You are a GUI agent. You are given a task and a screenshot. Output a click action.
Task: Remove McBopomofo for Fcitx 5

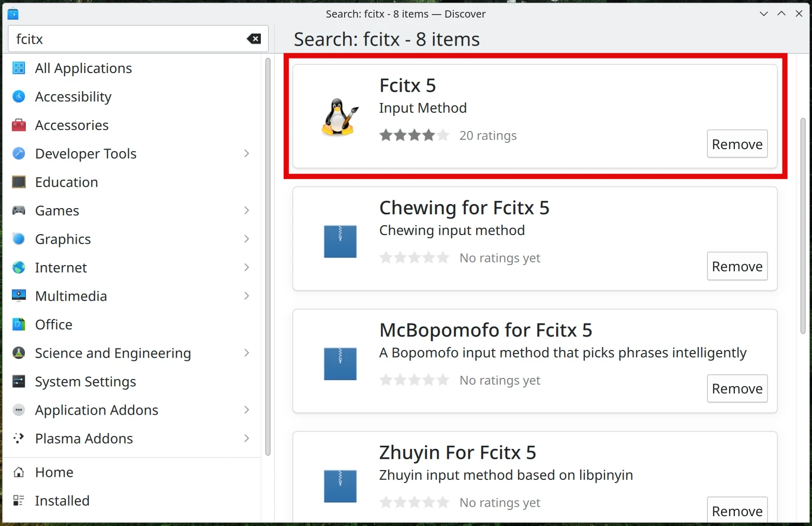tap(737, 388)
